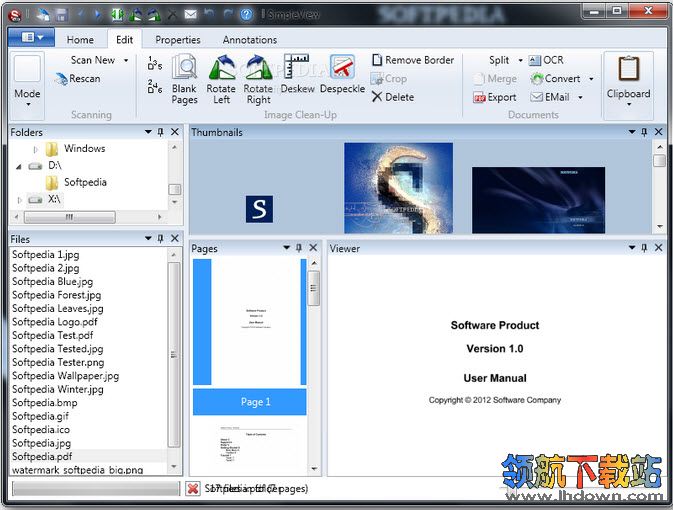
Task: Switch to the Home tab
Action: click(x=80, y=39)
